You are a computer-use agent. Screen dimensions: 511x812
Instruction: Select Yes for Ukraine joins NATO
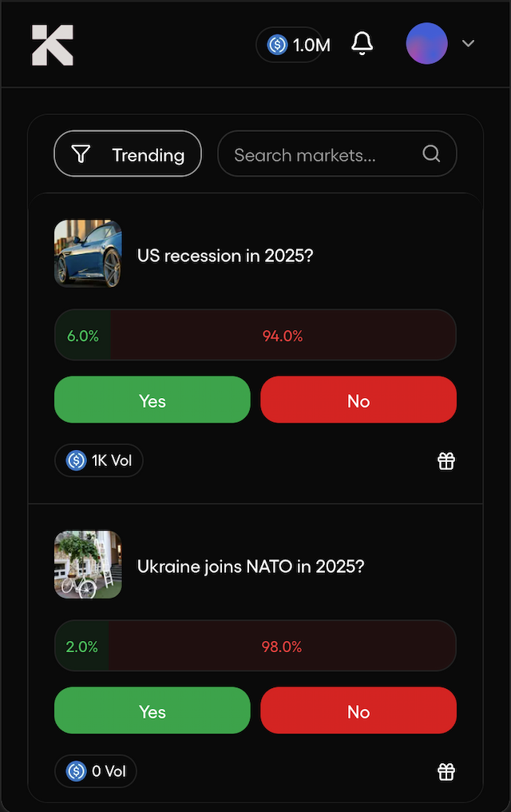152,710
